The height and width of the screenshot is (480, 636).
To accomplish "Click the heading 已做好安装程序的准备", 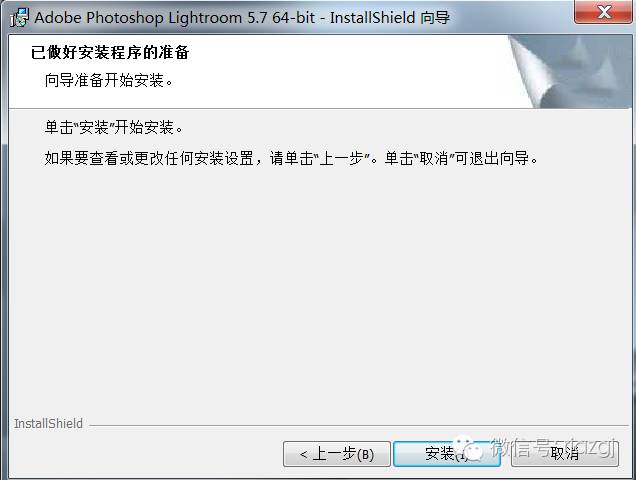I will coord(110,52).
